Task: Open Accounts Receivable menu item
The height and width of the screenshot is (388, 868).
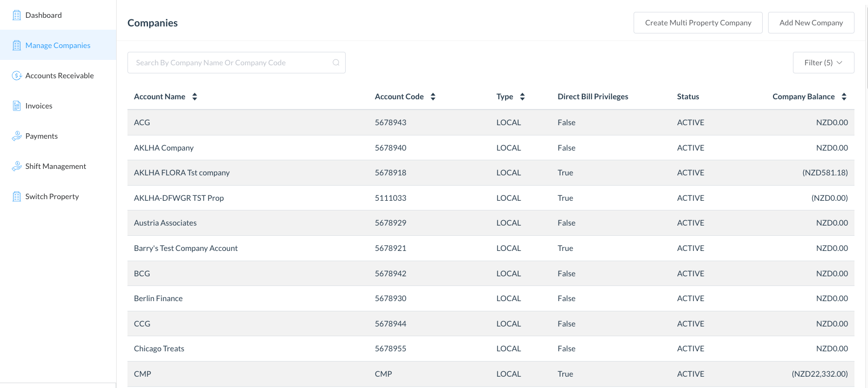Action: [59, 76]
